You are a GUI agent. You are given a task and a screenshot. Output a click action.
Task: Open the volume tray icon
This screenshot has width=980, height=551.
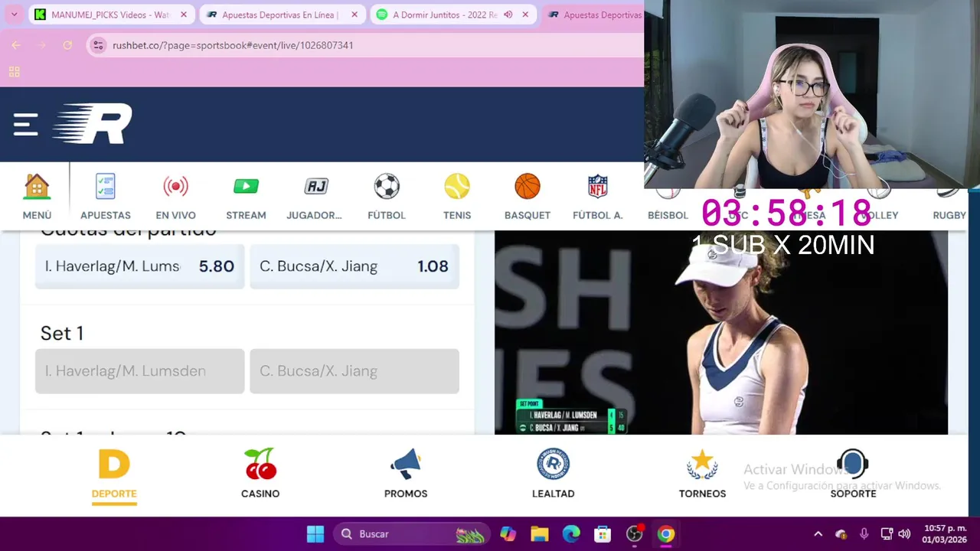(x=904, y=534)
